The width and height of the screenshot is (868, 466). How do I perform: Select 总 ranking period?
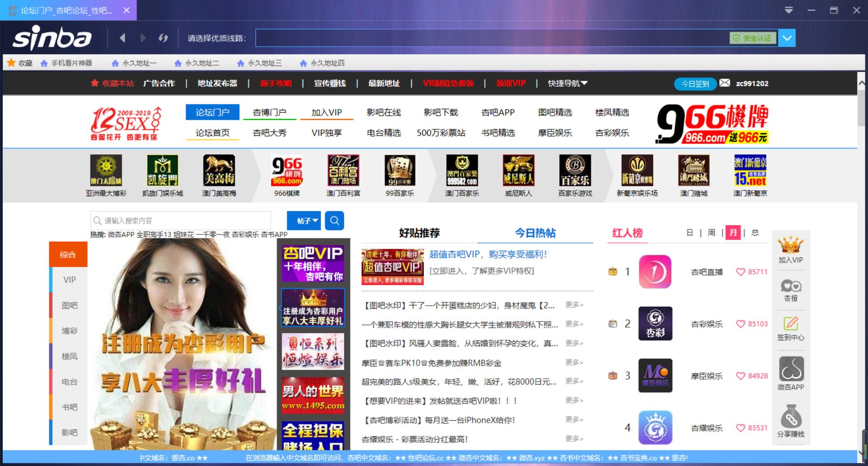click(x=755, y=233)
